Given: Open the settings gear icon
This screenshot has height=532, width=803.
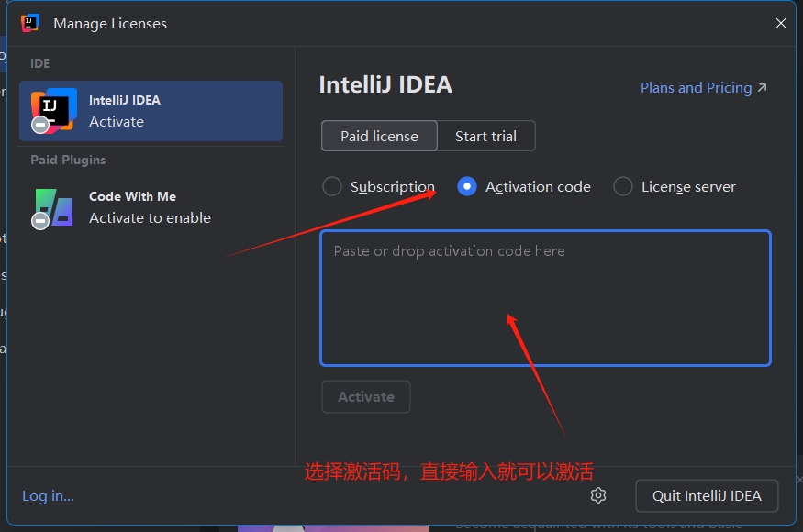Looking at the screenshot, I should point(598,495).
